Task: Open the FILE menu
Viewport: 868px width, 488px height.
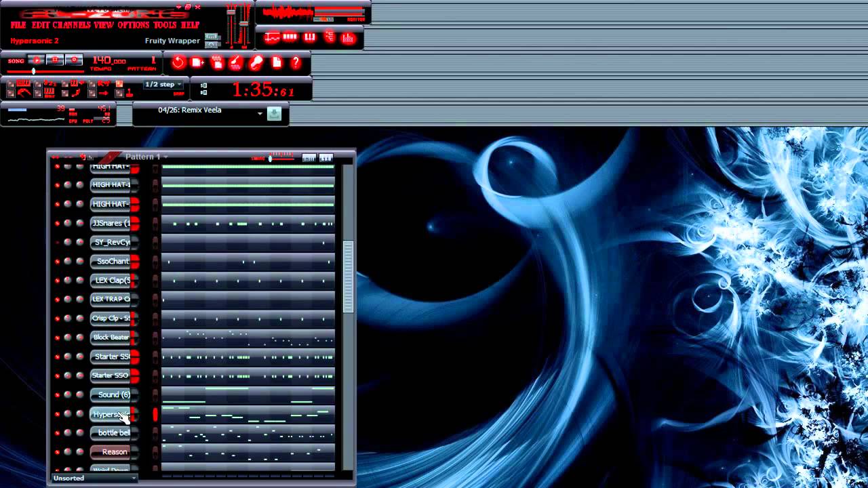Action: [18, 25]
